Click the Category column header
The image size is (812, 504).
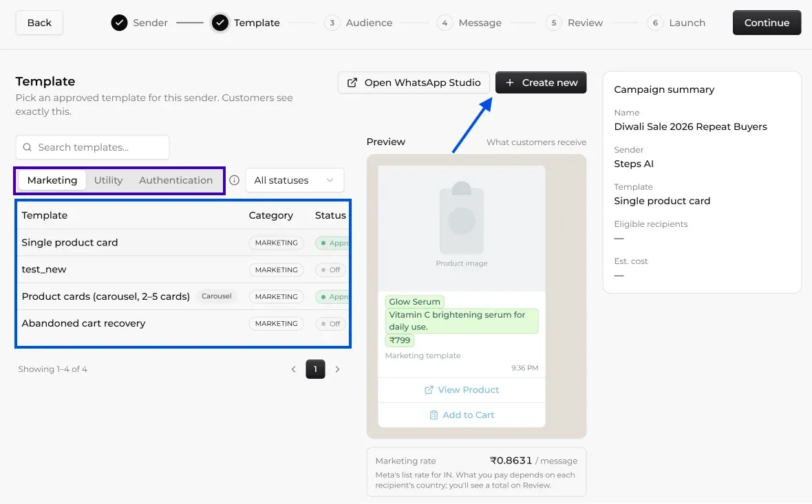click(x=271, y=215)
